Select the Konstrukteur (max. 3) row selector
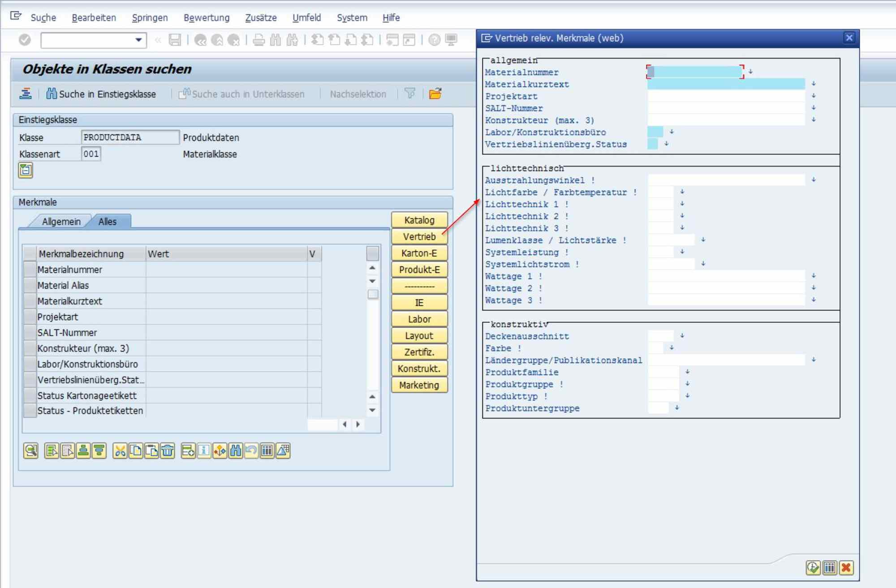 click(x=30, y=348)
